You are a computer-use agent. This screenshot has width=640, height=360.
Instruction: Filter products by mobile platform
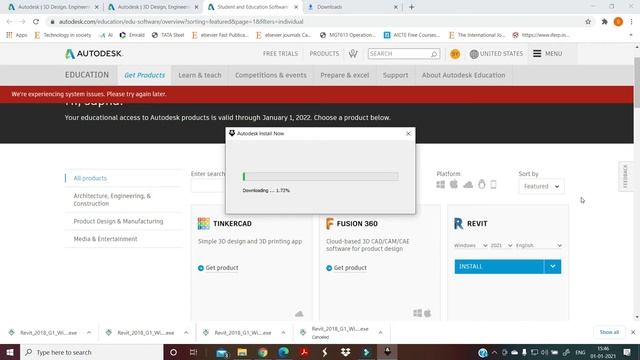pos(493,184)
